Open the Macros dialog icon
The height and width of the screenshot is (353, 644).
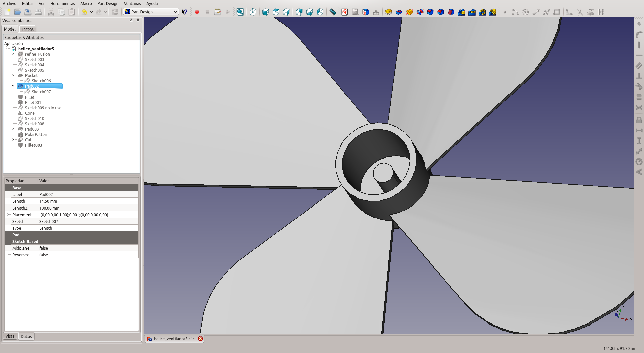[x=218, y=12]
